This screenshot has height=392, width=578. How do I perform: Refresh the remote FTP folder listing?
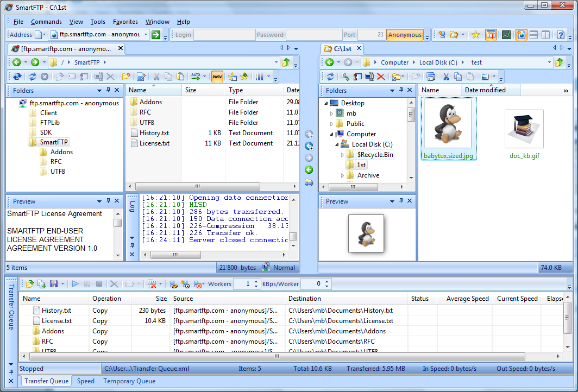click(33, 77)
